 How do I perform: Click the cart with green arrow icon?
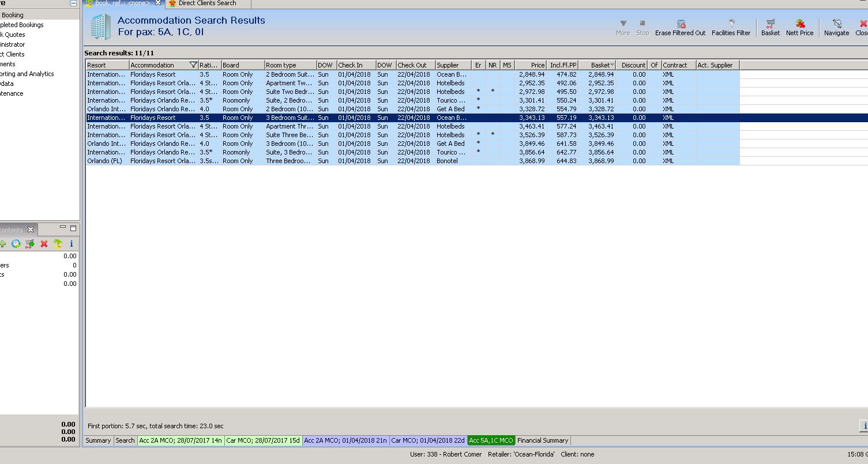tap(30, 244)
